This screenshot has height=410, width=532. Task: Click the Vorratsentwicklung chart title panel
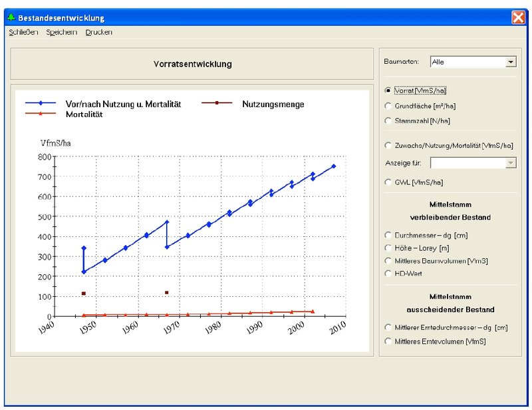tap(192, 65)
